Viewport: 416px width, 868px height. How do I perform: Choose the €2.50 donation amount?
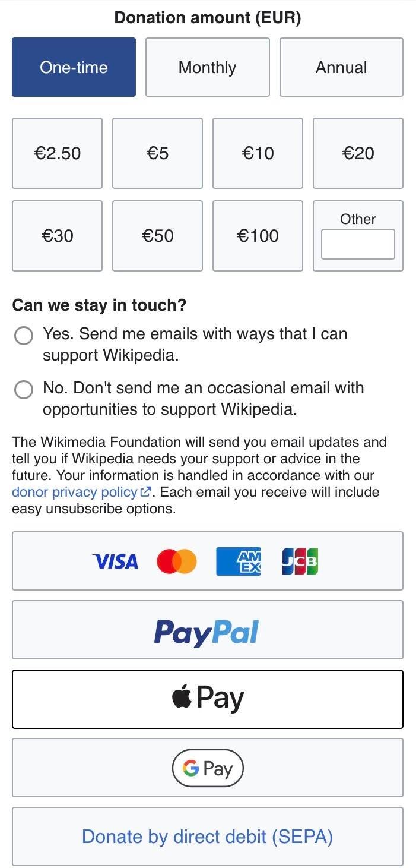[x=57, y=153]
